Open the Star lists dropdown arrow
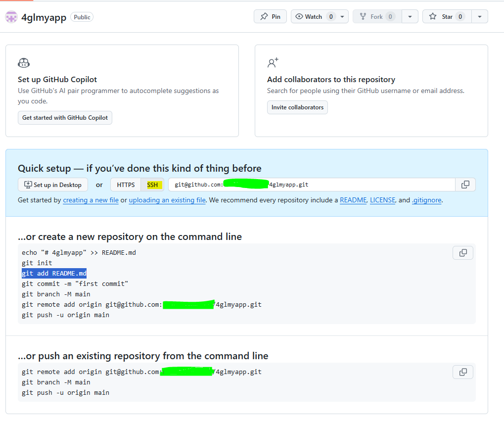504x423 pixels. tap(480, 17)
